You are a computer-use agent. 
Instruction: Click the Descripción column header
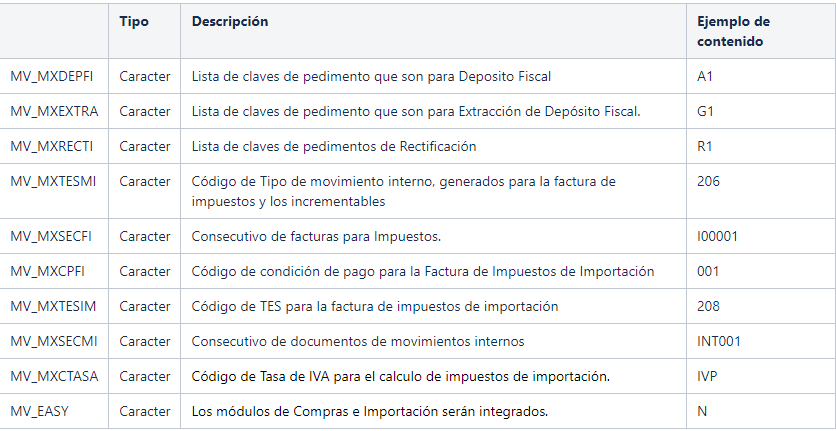[230, 21]
